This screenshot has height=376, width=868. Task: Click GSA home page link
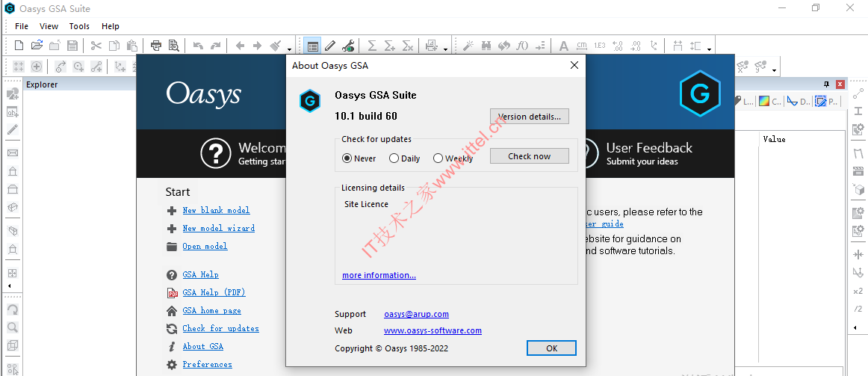pyautogui.click(x=211, y=311)
